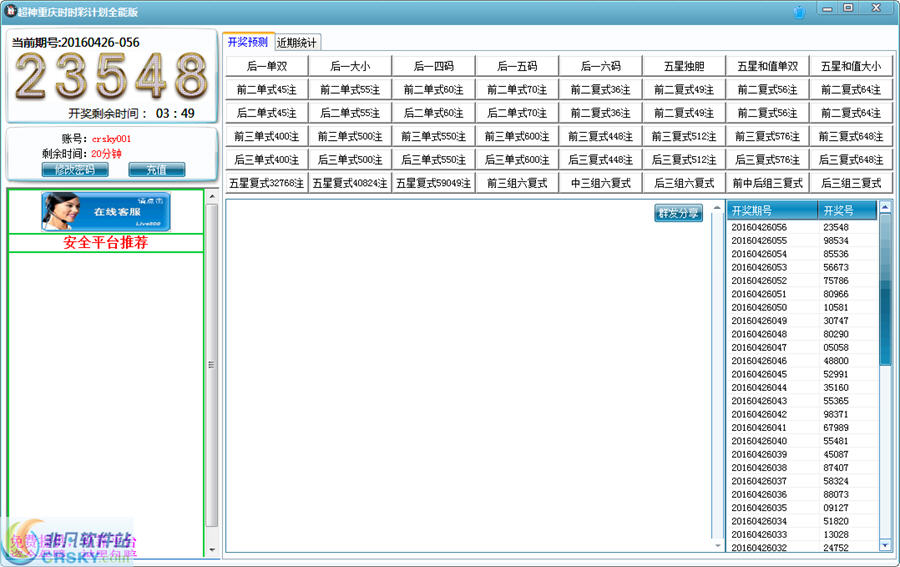Choose 后二单式60注 plan
Image resolution: width=900 pixels, height=567 pixels.
pyautogui.click(x=434, y=113)
